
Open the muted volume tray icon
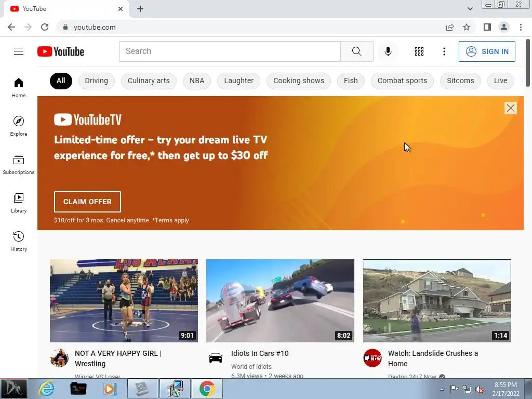tap(480, 389)
